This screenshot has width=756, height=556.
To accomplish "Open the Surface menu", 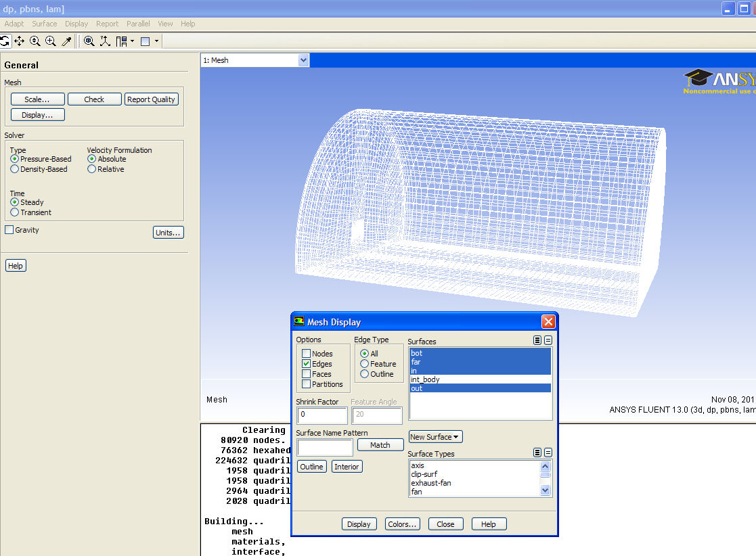I will click(45, 24).
